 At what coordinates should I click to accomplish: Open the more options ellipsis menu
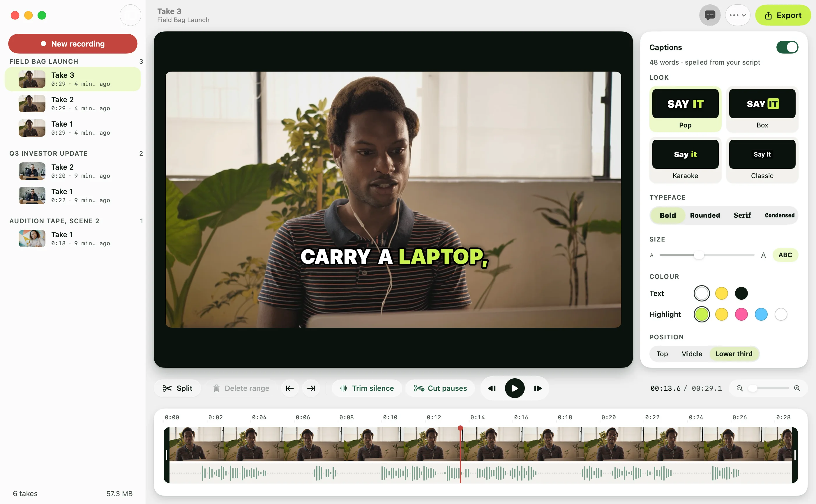pos(737,15)
